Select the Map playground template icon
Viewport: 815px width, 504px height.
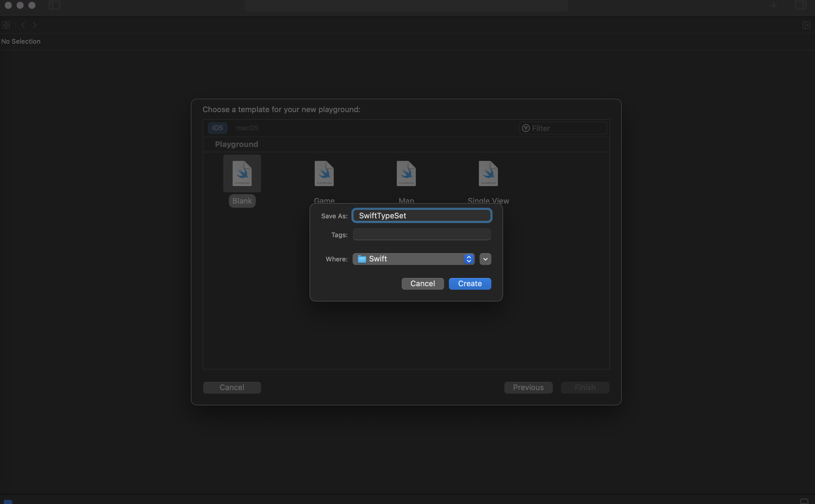(x=406, y=174)
